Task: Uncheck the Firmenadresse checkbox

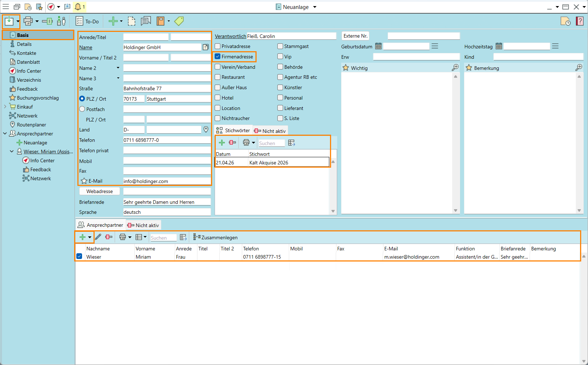Action: [x=217, y=57]
